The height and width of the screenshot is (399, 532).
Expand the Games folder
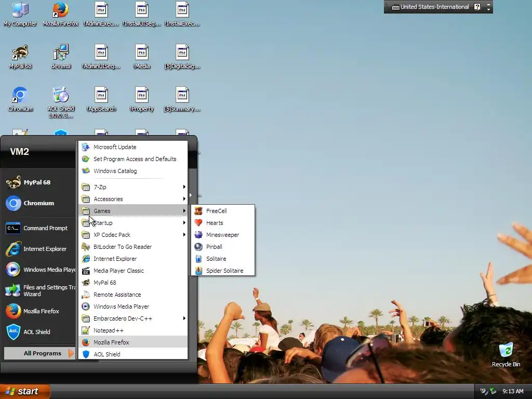coord(133,211)
